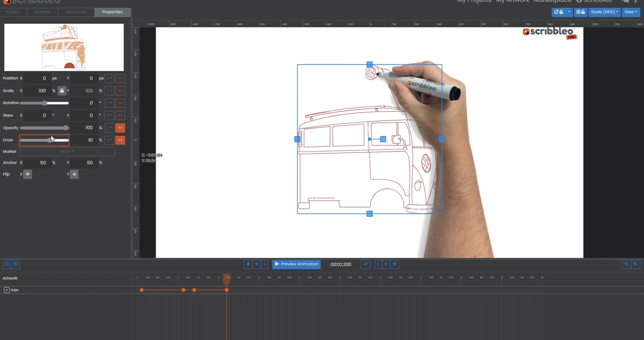Viewport: 644px width, 340px height.
Task: Toggle Flip X for the Van layer
Action: pyautogui.click(x=28, y=174)
